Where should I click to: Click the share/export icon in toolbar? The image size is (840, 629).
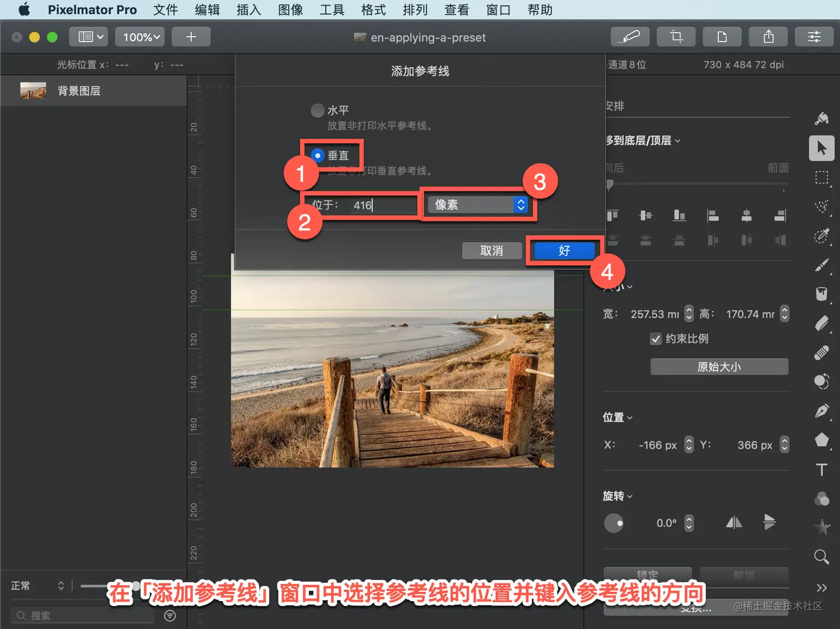[x=768, y=37]
